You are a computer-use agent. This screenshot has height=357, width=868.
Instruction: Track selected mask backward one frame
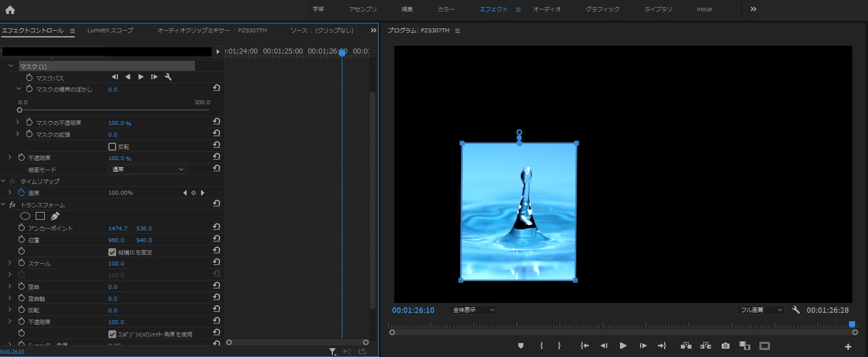[115, 77]
